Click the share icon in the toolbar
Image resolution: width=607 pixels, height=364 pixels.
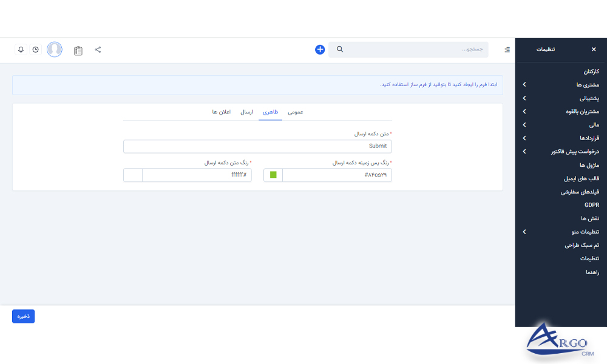98,50
